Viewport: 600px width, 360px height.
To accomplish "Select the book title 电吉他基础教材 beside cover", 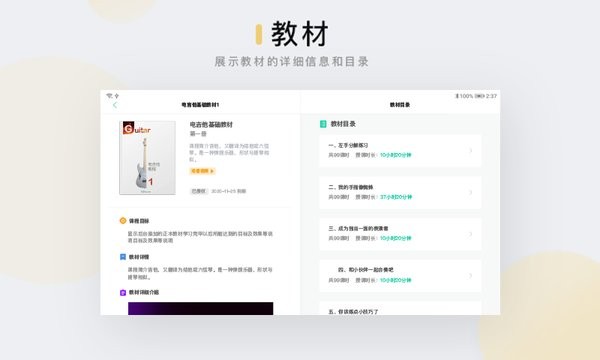I will click(211, 125).
